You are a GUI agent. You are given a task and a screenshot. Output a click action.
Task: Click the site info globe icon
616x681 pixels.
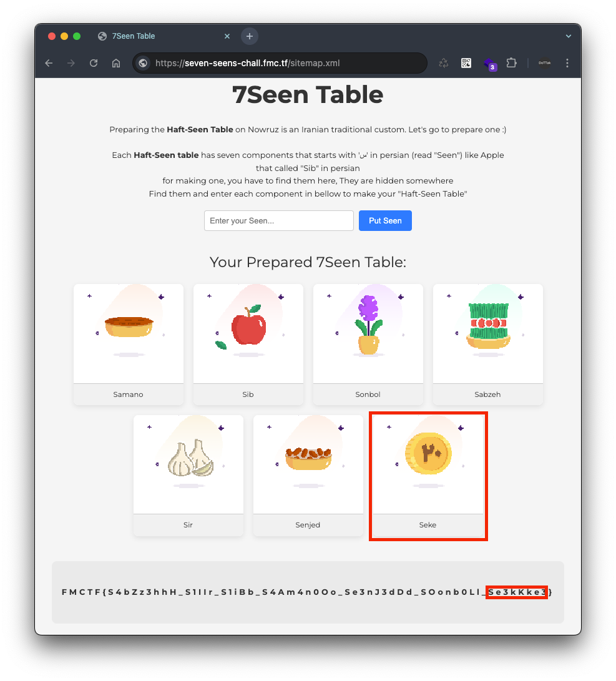point(143,64)
